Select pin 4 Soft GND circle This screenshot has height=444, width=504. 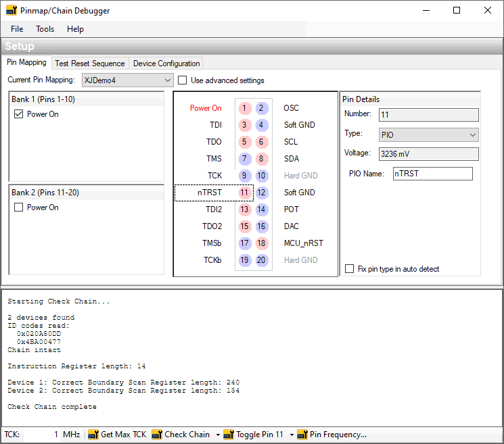(x=262, y=125)
